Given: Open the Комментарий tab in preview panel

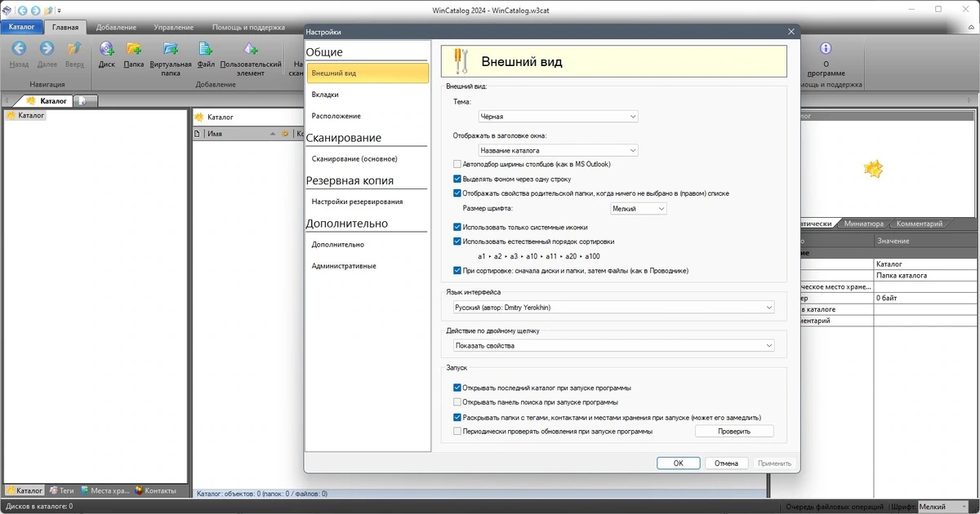Looking at the screenshot, I should 919,224.
